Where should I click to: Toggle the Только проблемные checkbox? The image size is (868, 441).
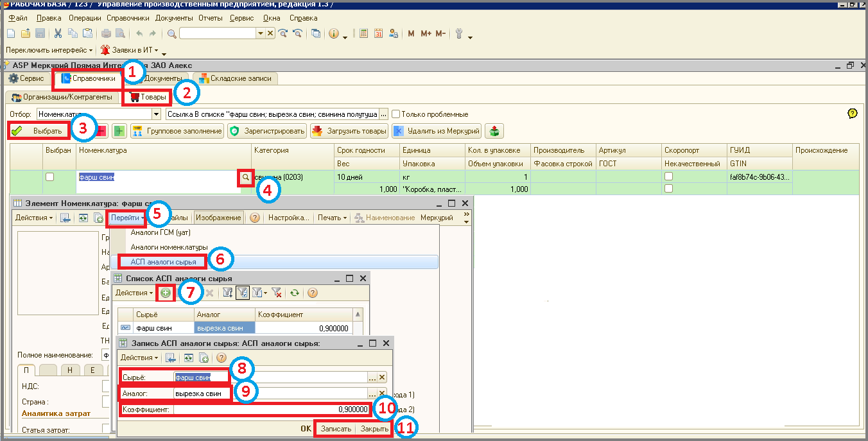pos(396,114)
